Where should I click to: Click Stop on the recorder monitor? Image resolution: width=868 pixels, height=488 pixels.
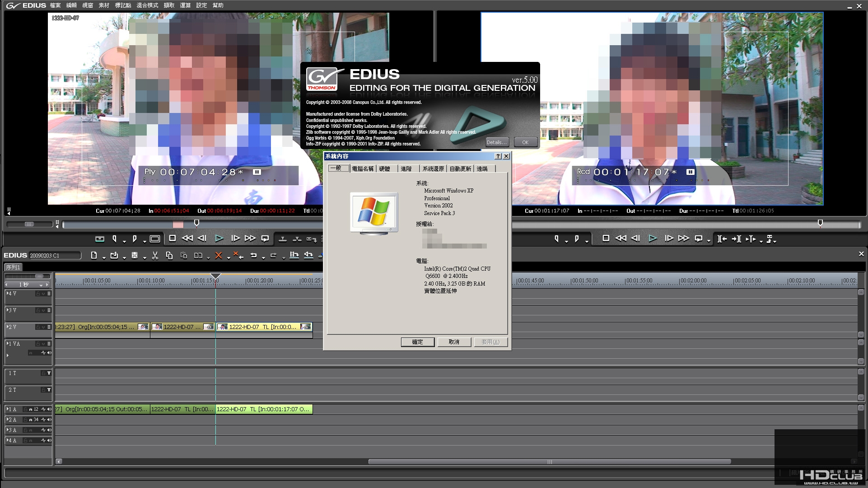[606, 238]
